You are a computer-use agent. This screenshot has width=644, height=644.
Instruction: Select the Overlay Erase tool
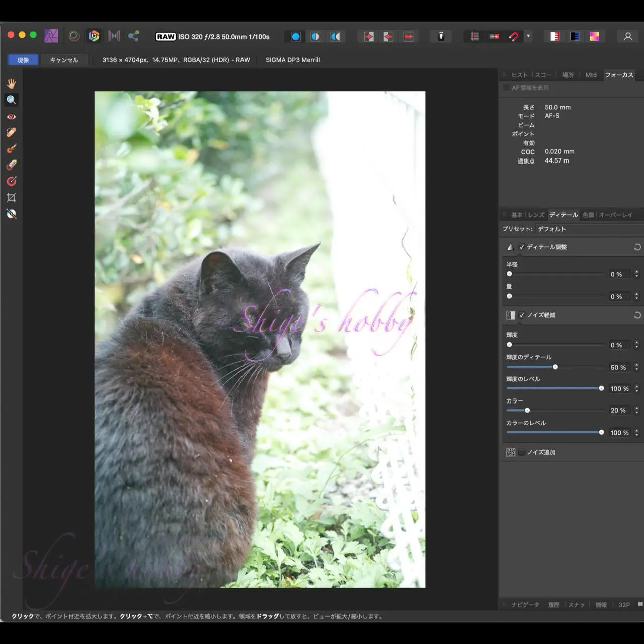point(11,165)
